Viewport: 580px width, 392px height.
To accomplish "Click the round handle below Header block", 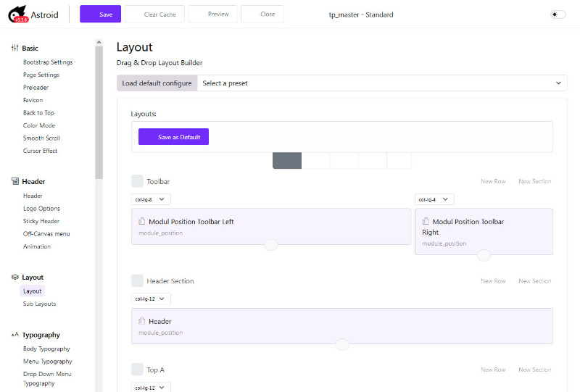I will (x=342, y=345).
